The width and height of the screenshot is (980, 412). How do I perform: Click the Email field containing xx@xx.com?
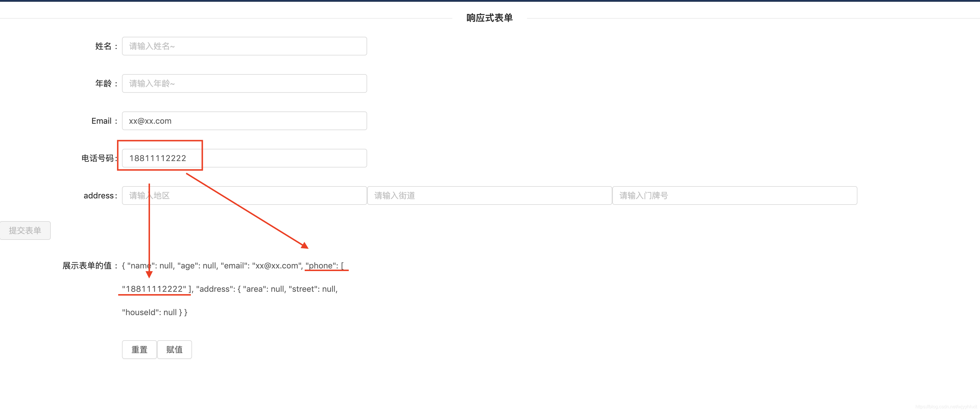click(244, 121)
